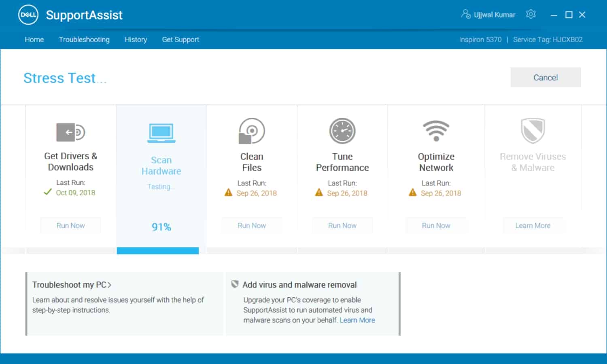Click the 91% progress value

(161, 227)
